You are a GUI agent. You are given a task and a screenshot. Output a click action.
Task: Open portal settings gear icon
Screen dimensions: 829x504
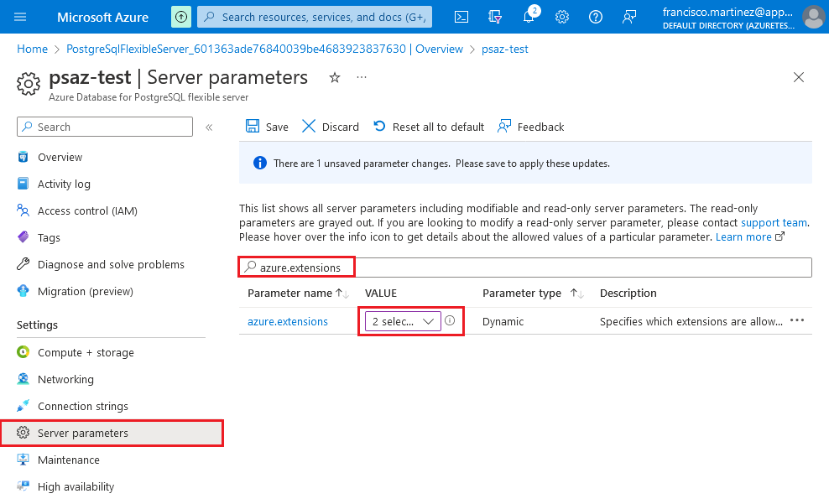click(x=562, y=17)
